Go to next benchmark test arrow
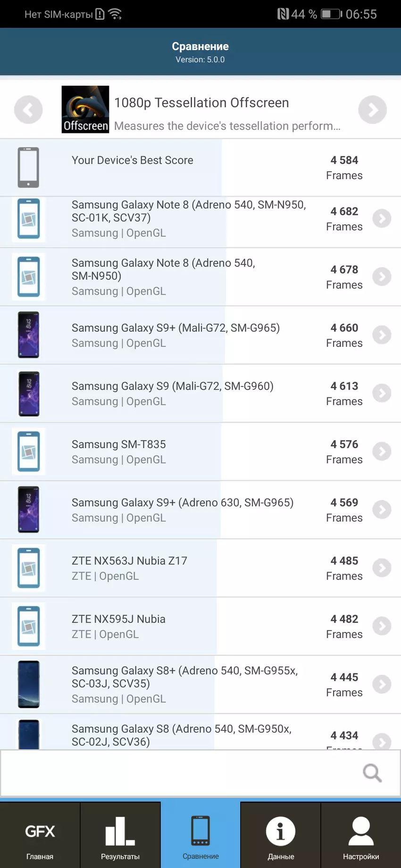Screen dimensions: 401x868 point(372,110)
